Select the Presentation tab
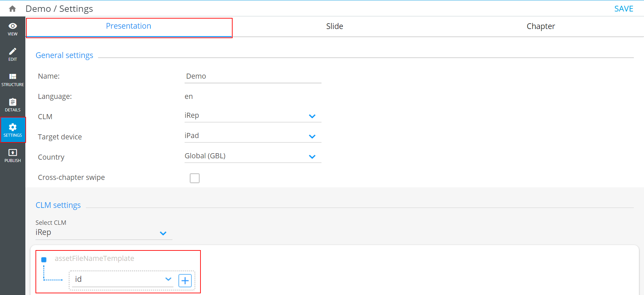The image size is (644, 295). [128, 26]
